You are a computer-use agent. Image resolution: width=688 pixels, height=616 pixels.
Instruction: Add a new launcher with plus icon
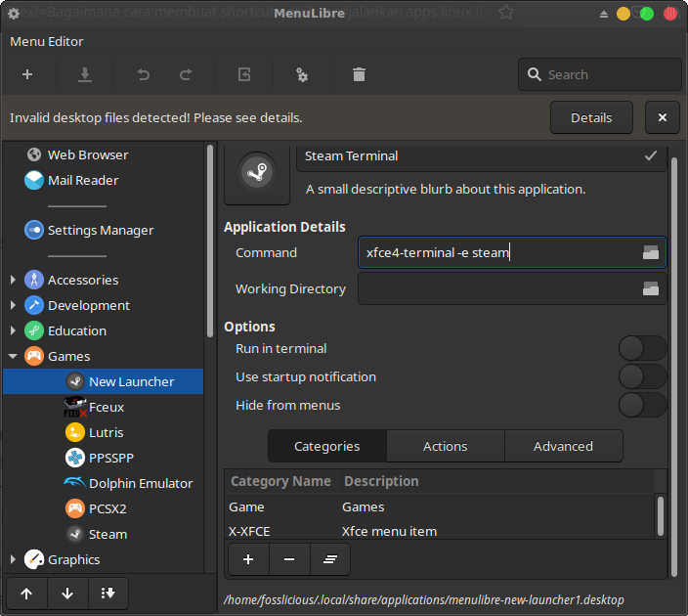27,74
